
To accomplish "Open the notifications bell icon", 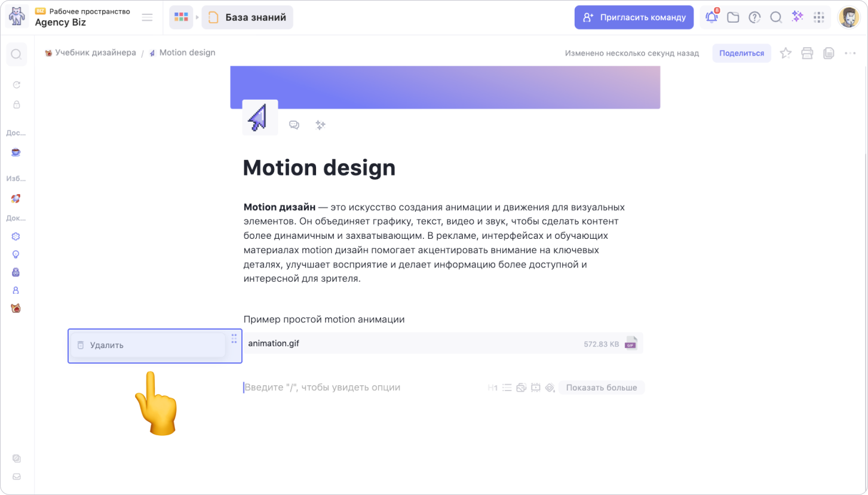I will coord(711,17).
